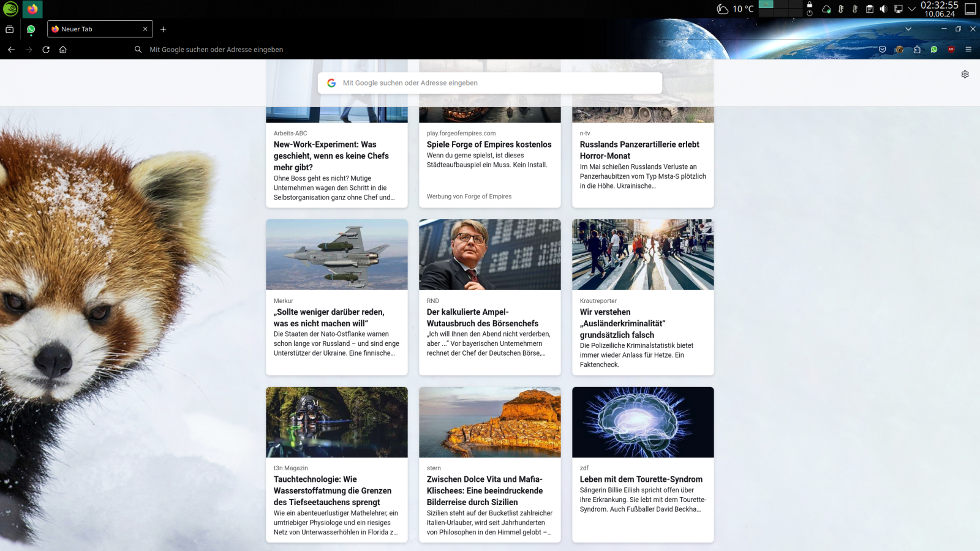Click the fighter jet article thumbnail
Viewport: 980px width, 551px height.
click(x=336, y=255)
